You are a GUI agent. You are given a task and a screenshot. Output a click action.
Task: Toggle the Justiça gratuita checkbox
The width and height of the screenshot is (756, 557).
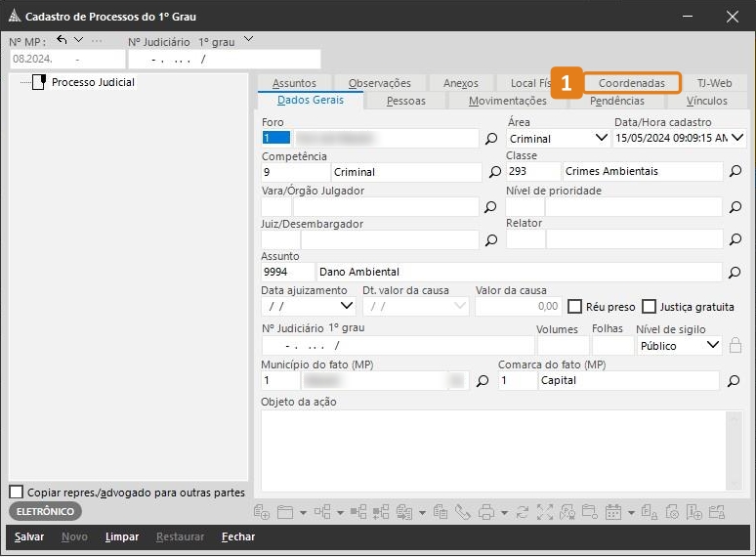coord(650,307)
